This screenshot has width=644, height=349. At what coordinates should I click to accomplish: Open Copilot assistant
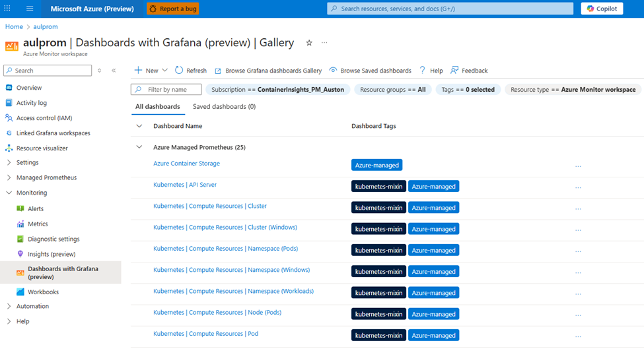tap(602, 9)
